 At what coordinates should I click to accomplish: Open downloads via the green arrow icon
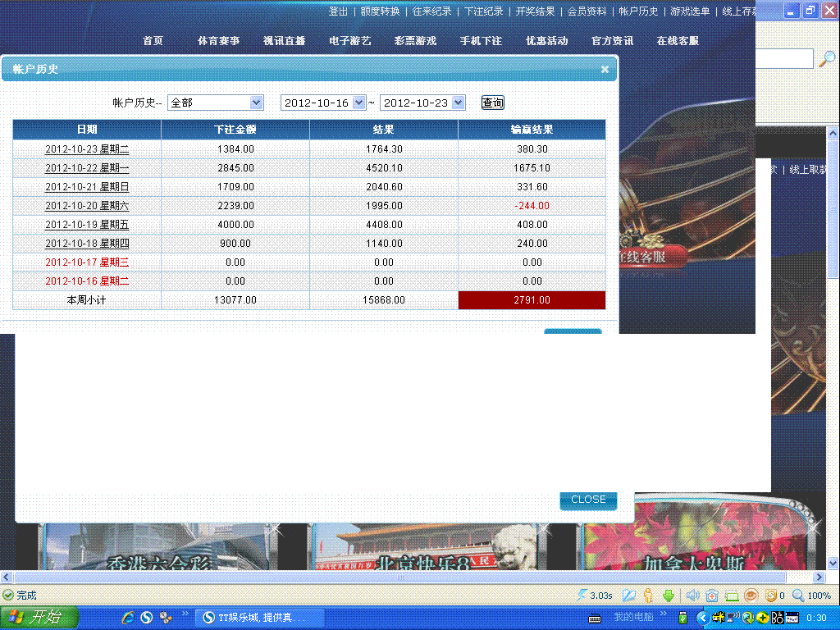[668, 595]
